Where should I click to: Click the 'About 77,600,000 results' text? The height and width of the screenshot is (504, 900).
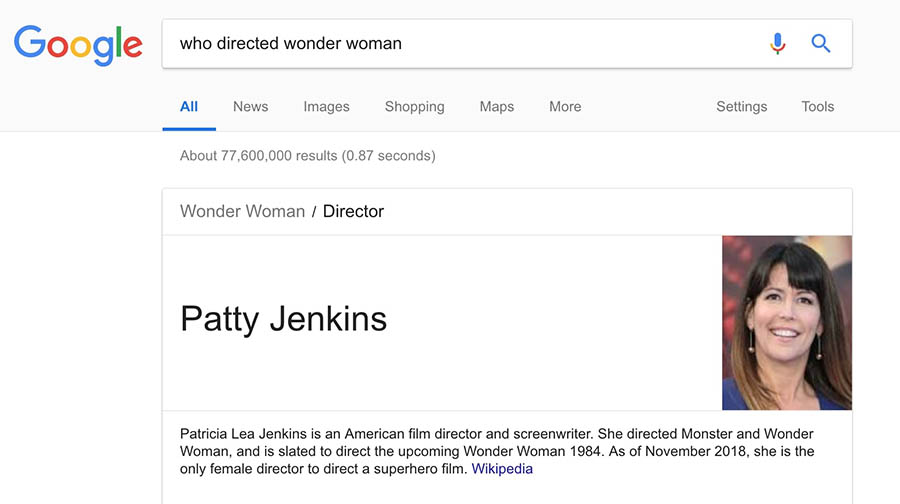[x=308, y=156]
